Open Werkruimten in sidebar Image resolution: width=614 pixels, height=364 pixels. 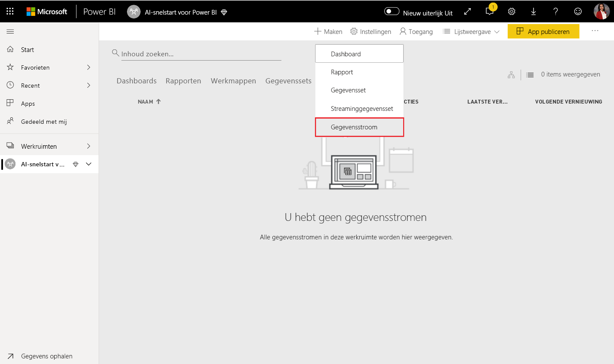(49, 146)
